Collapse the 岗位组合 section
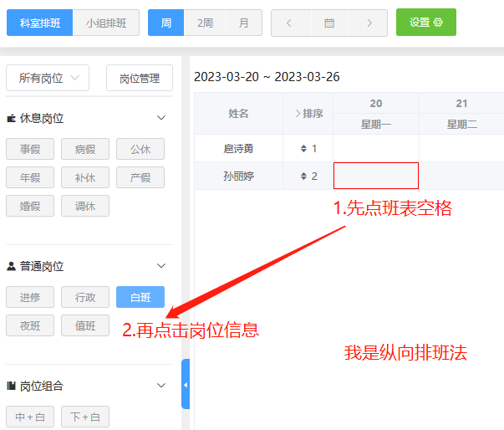The image size is (504, 430). (162, 386)
